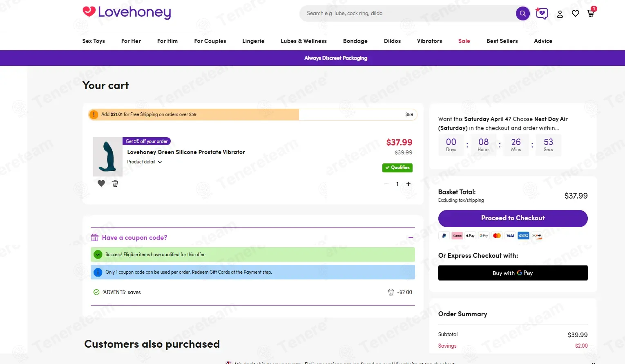Open the Sale menu

point(464,41)
